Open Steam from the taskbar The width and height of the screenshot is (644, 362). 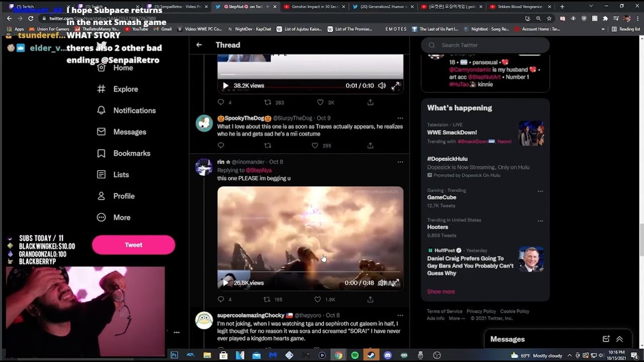click(x=371, y=355)
